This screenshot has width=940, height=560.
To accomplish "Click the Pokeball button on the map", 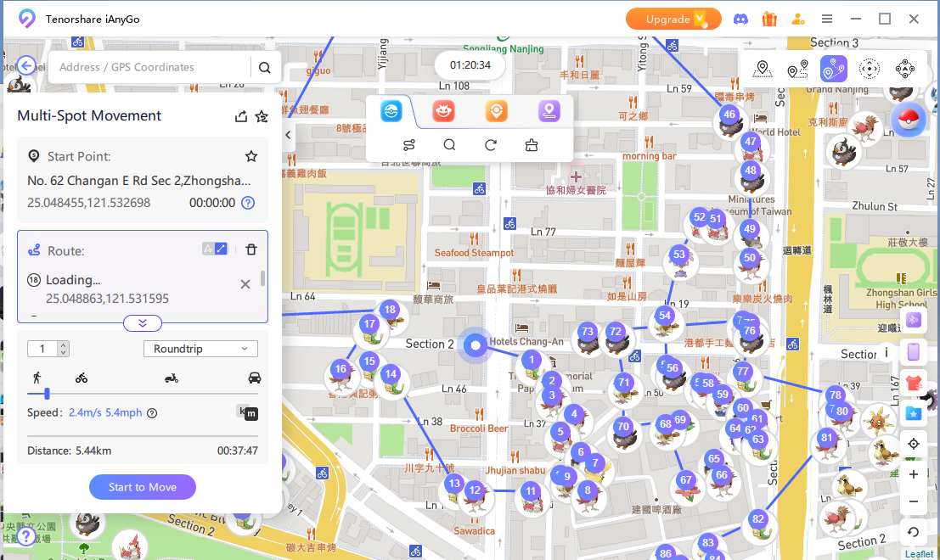I will tap(908, 118).
